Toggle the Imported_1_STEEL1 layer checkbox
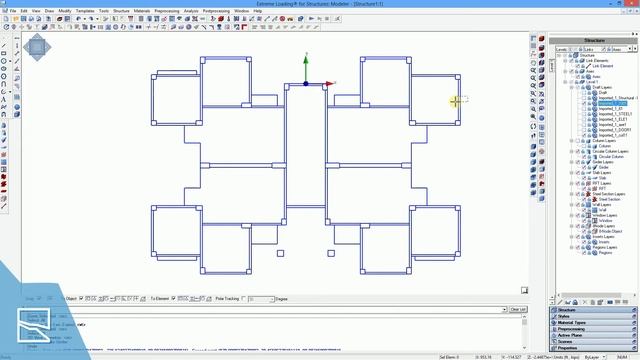 pyautogui.click(x=584, y=114)
